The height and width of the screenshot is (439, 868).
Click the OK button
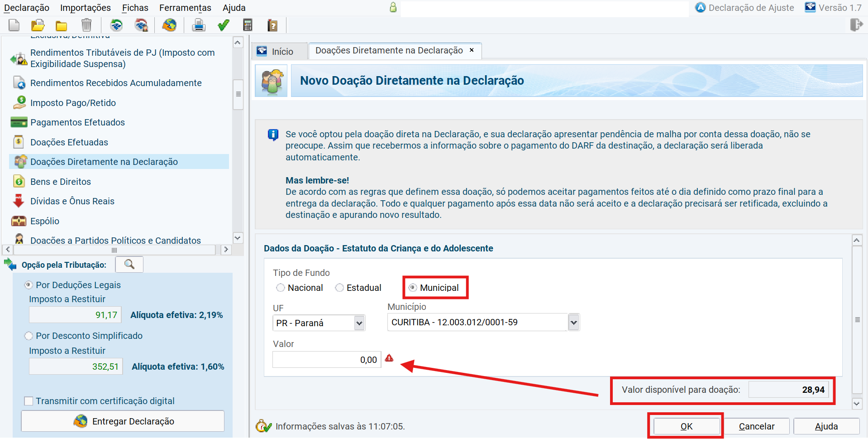click(686, 426)
